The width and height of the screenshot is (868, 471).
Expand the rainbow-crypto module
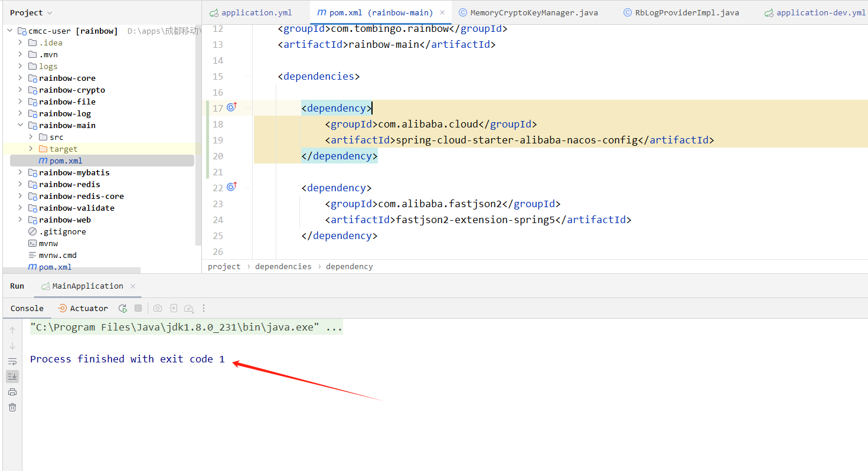pyautogui.click(x=21, y=90)
